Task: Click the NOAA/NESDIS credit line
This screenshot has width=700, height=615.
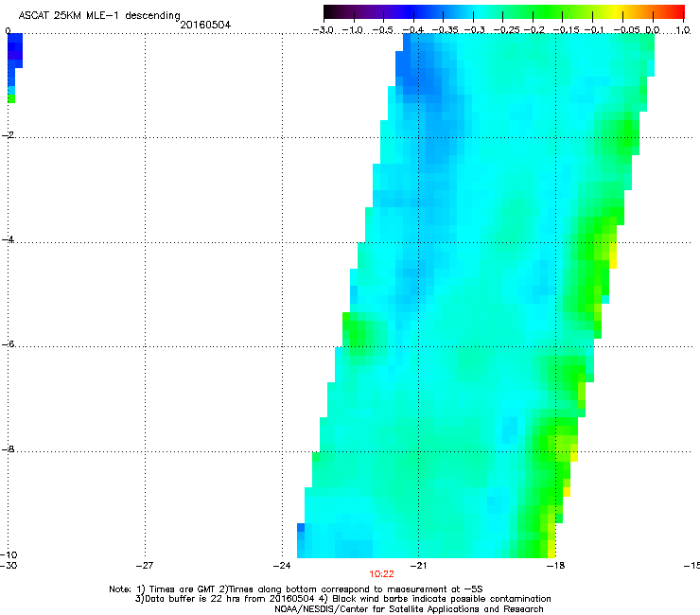Action: [x=409, y=609]
